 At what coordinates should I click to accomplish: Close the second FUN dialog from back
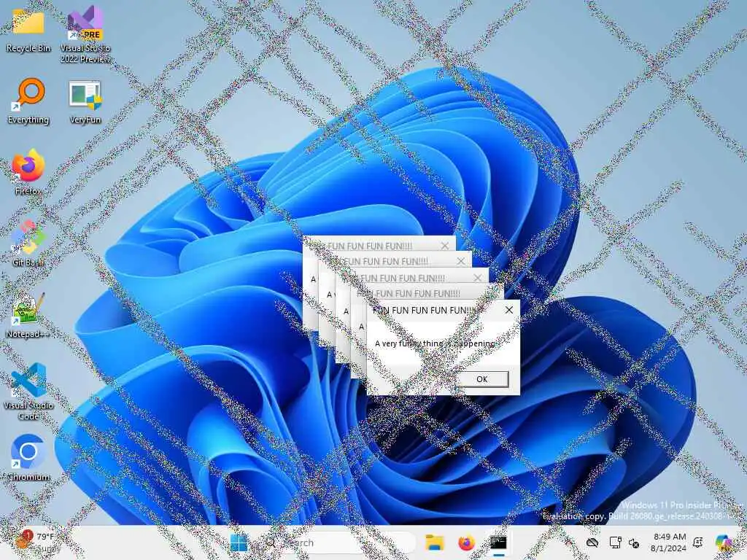coord(461,262)
